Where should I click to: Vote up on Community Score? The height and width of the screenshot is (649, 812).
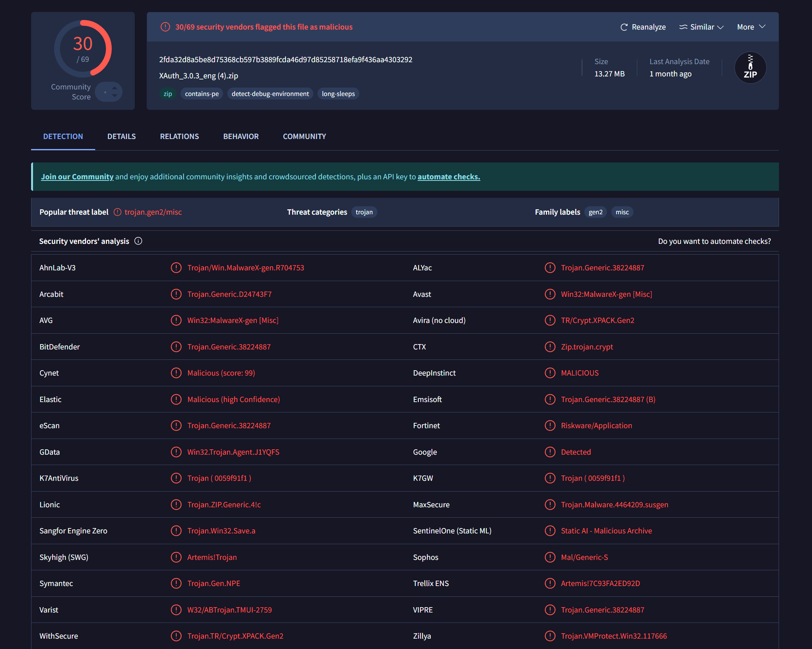tap(114, 88)
